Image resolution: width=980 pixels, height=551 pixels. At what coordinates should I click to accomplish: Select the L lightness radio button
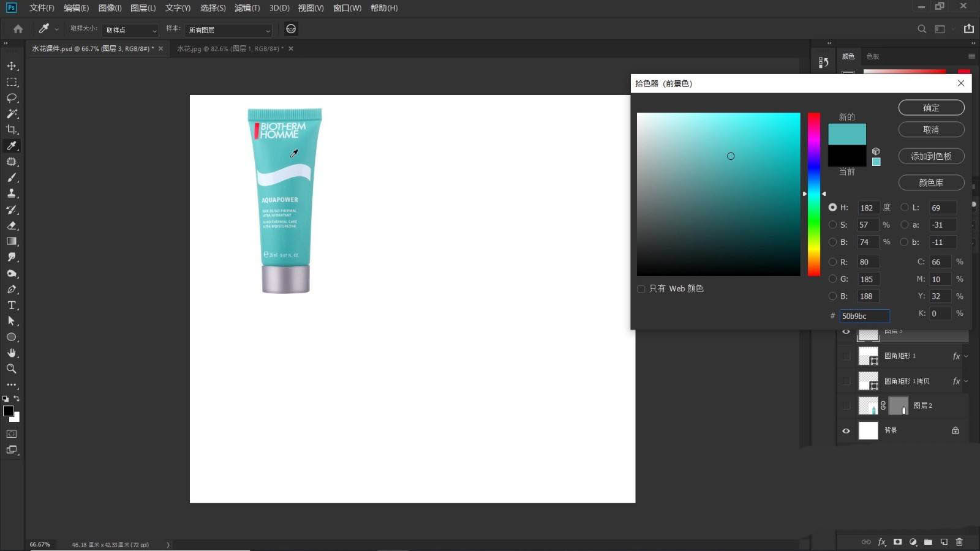pyautogui.click(x=904, y=208)
